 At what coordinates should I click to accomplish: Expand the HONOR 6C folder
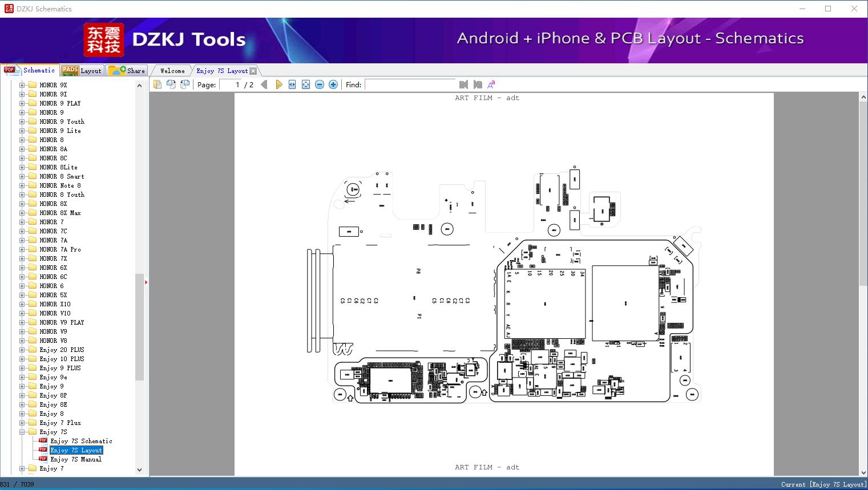pos(22,277)
